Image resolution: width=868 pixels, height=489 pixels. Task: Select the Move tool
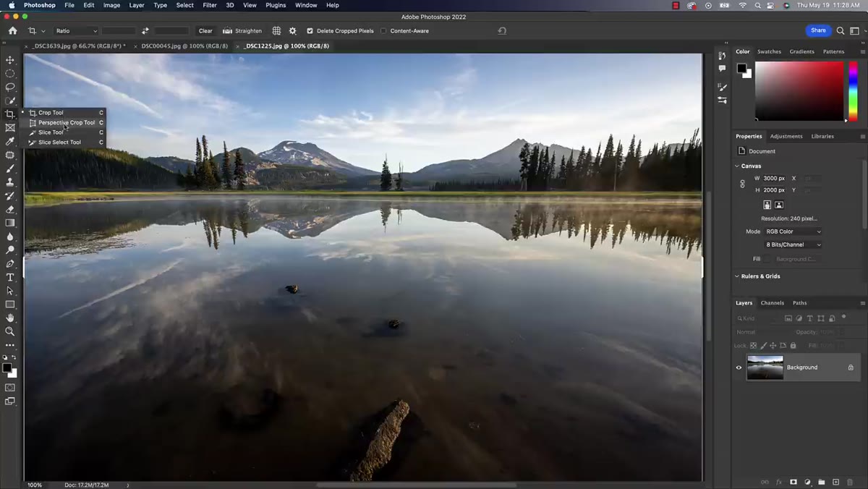click(x=10, y=60)
